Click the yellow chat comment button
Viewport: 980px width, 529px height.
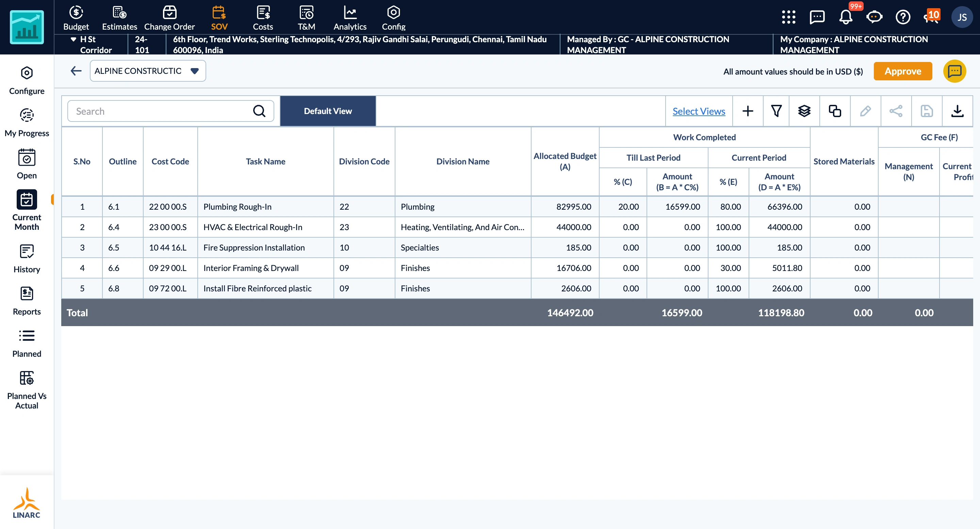tap(954, 71)
